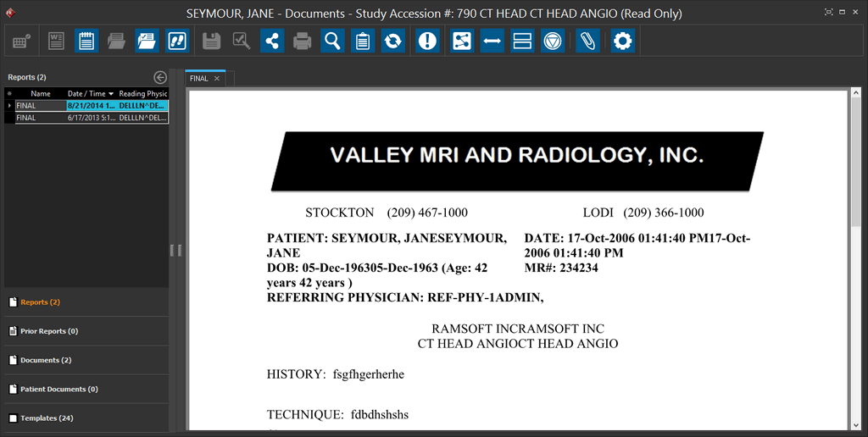Open the Prior Reports (0) section
868x437 pixels.
click(49, 331)
